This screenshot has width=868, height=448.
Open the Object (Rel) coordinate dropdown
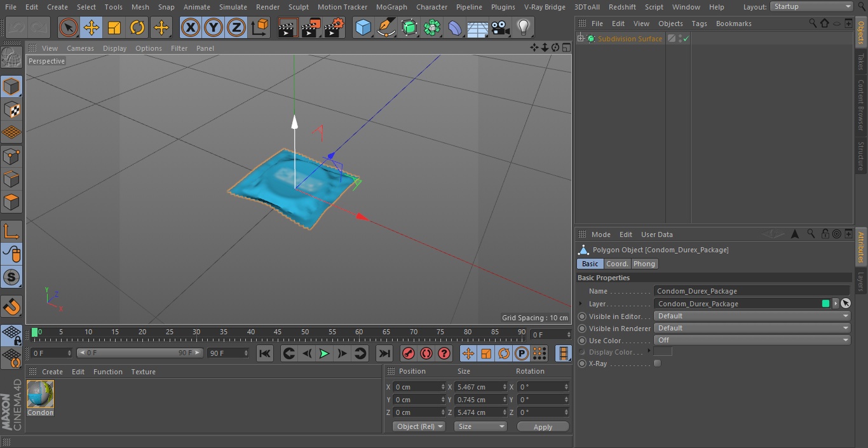(419, 426)
